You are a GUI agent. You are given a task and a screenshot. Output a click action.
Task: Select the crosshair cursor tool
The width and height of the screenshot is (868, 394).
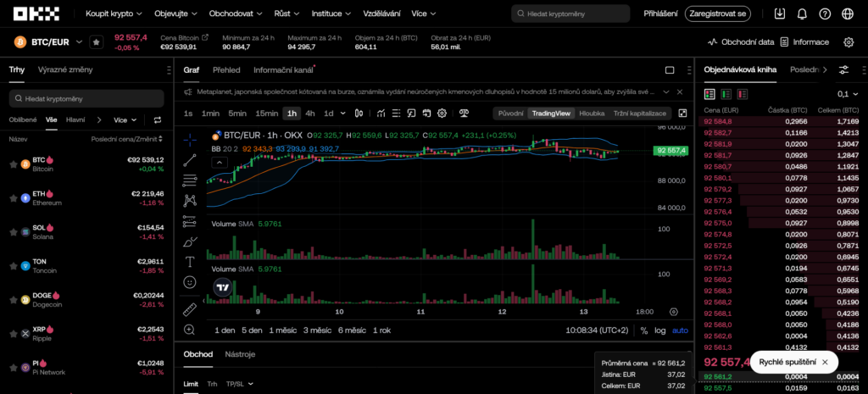(x=190, y=140)
